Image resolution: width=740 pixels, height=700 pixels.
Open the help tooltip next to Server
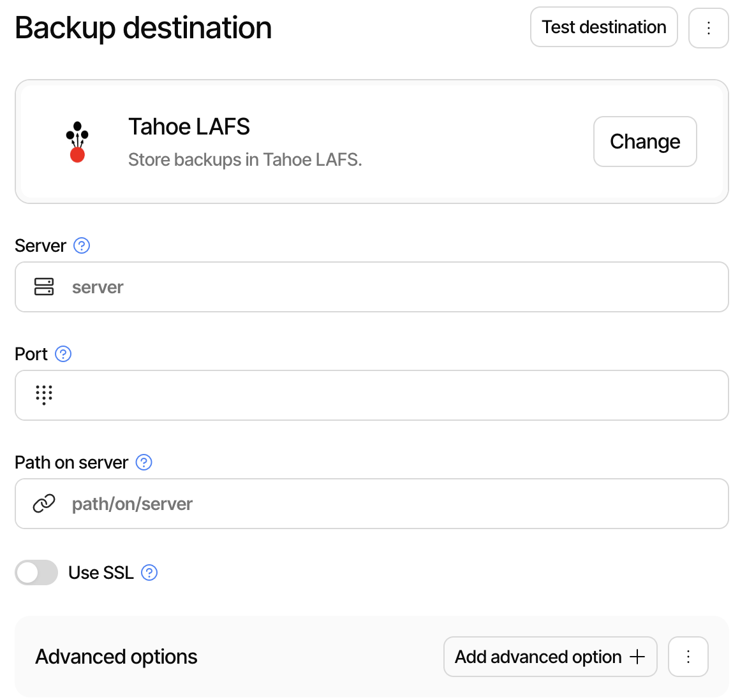pos(81,245)
